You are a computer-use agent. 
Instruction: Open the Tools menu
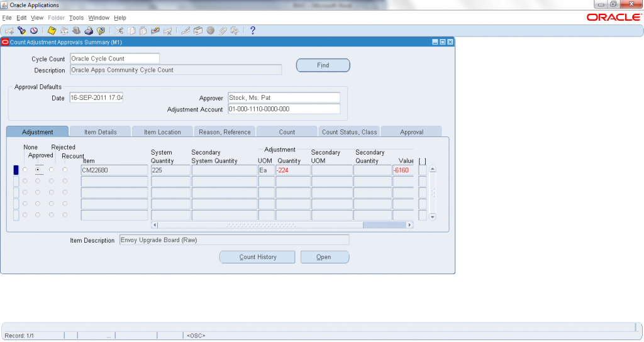(76, 18)
